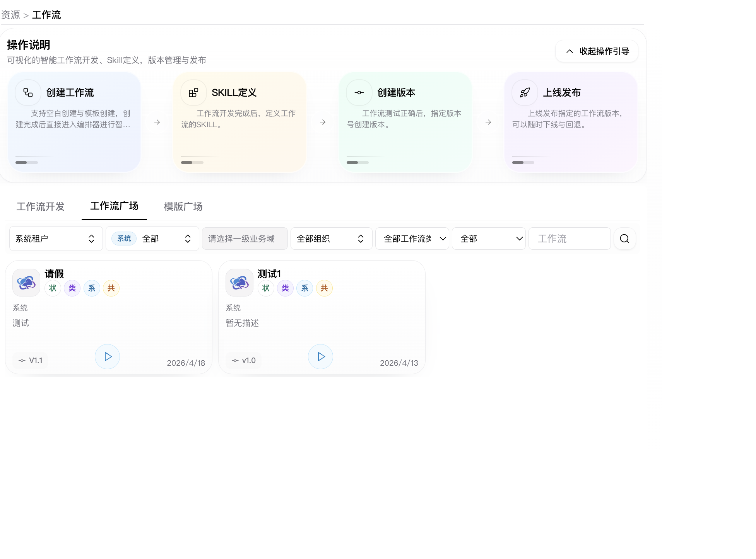
Task: Click the 系 badge on 请假 card
Action: pyautogui.click(x=92, y=288)
